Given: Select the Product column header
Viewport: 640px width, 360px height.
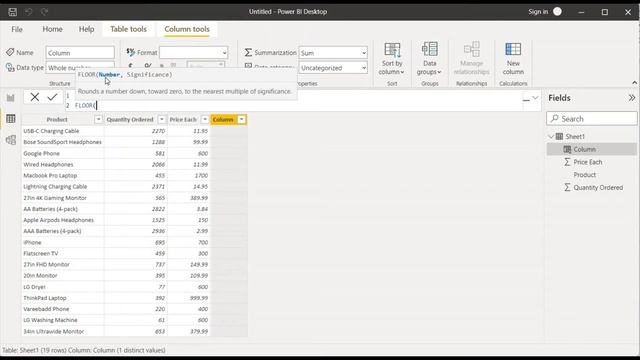Looking at the screenshot, I should pyautogui.click(x=57, y=120).
